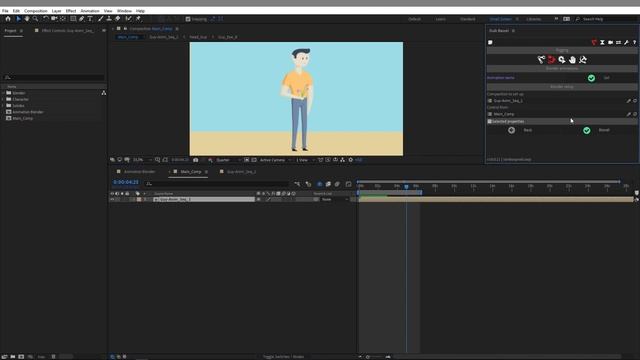Click current time indicator playhead
The image size is (640, 360).
coord(406,187)
